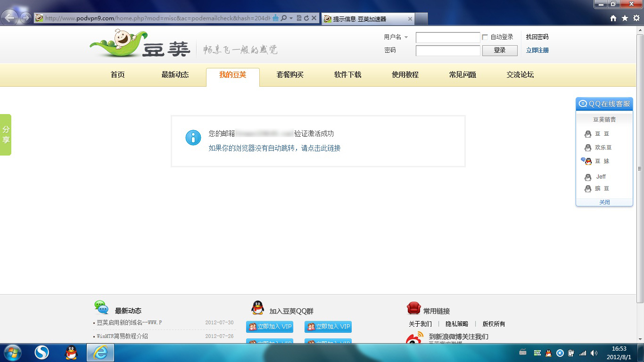
Task: Click the chat bubbles icon beside 最新动态
Action: click(x=101, y=308)
